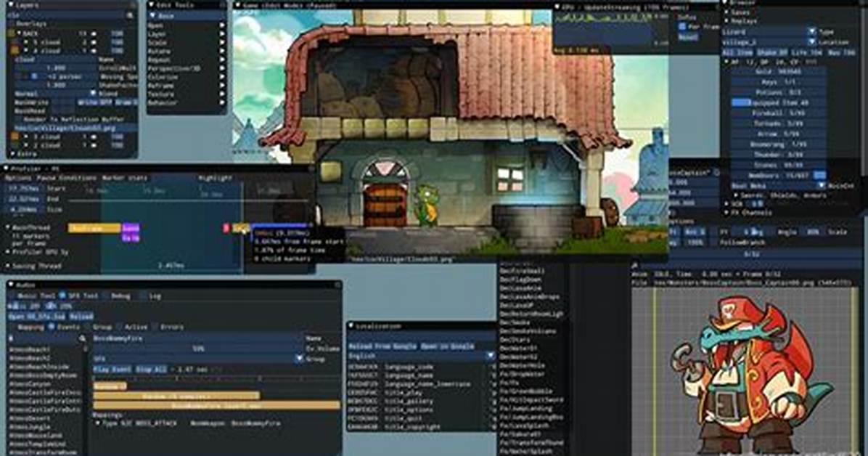868x456 pixels.
Task: Open the Normal blend mode dropdown
Action: tap(54, 94)
